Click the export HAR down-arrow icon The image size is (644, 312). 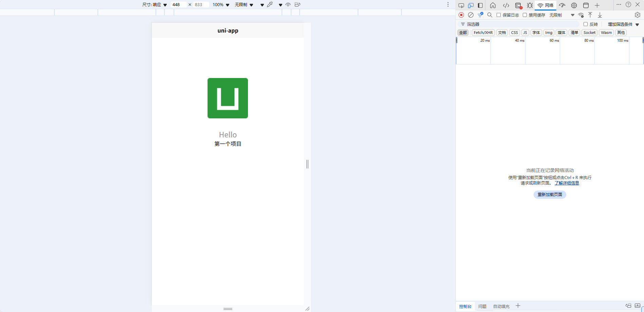pos(600,15)
